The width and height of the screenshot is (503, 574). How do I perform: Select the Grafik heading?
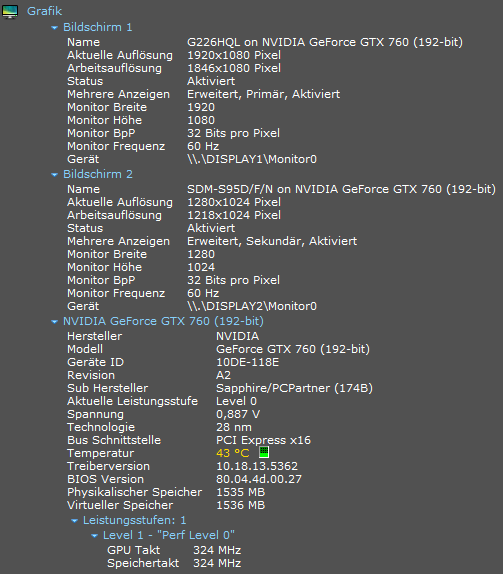click(x=44, y=11)
